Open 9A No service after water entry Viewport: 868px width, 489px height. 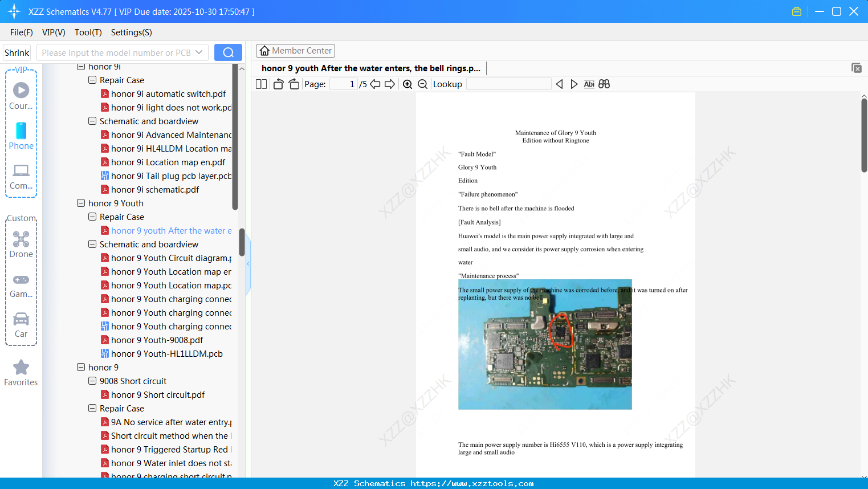tap(172, 422)
